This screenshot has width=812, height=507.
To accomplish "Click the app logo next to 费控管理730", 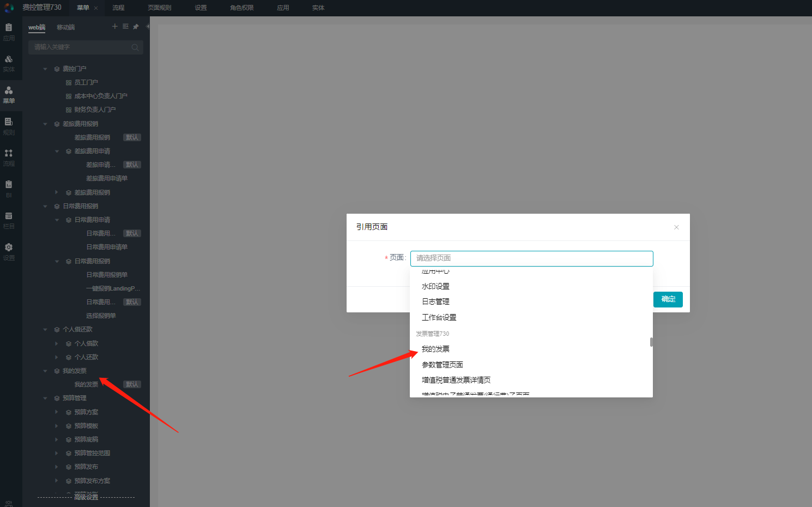I will [9, 8].
